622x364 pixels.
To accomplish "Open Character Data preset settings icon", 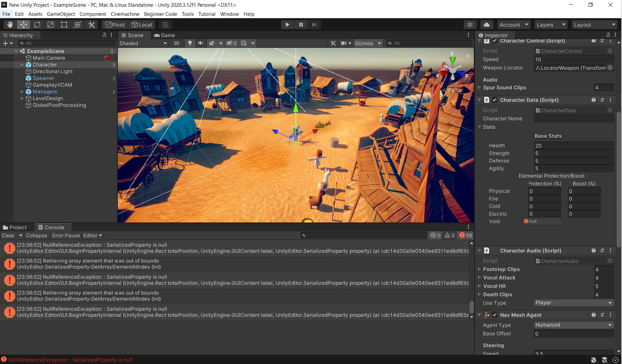I will [602, 100].
